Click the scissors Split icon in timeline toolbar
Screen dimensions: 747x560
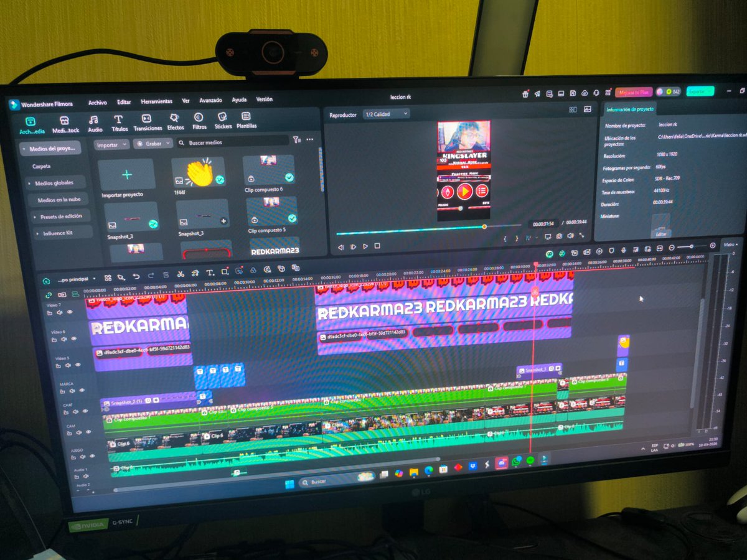click(181, 274)
